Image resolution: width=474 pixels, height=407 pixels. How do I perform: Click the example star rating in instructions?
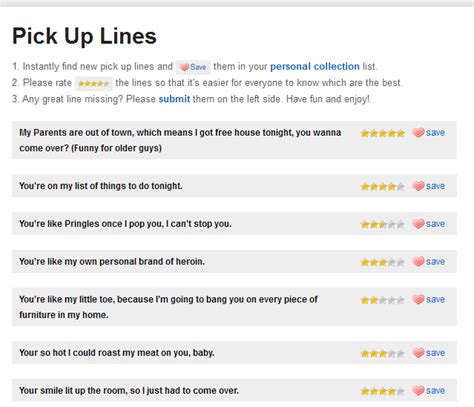point(94,84)
